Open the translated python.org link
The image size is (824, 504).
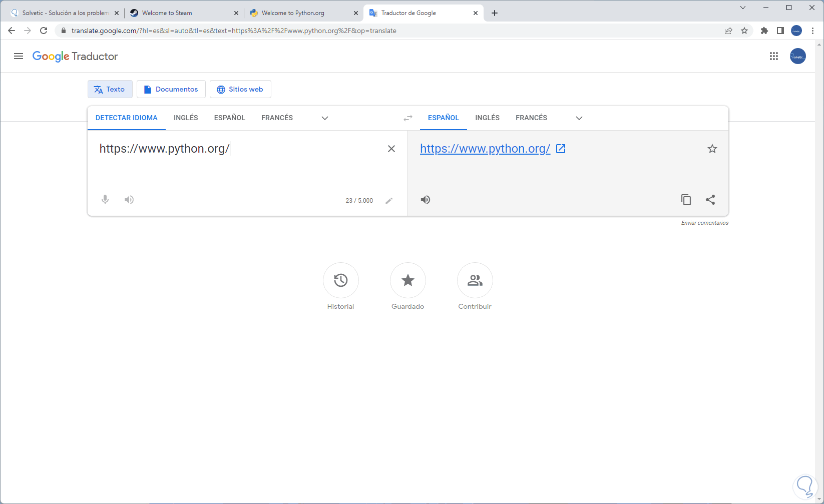(485, 149)
